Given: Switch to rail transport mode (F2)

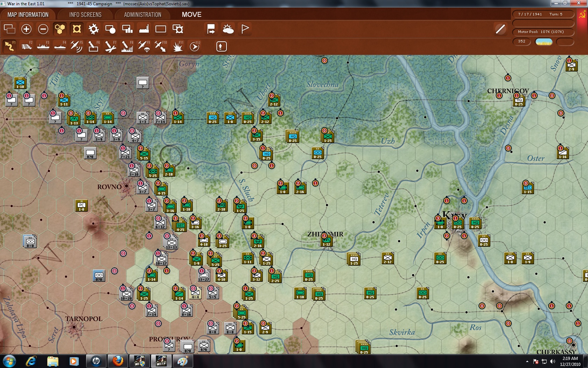Looking at the screenshot, I should point(27,46).
